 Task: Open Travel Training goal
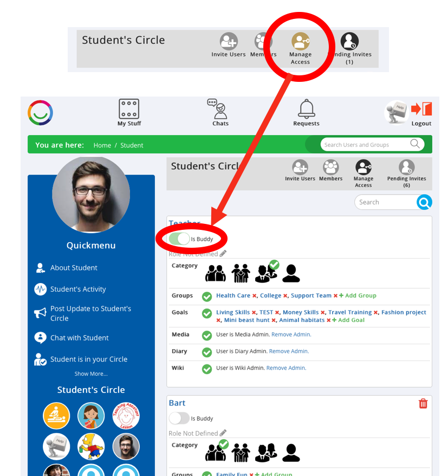coord(350,312)
